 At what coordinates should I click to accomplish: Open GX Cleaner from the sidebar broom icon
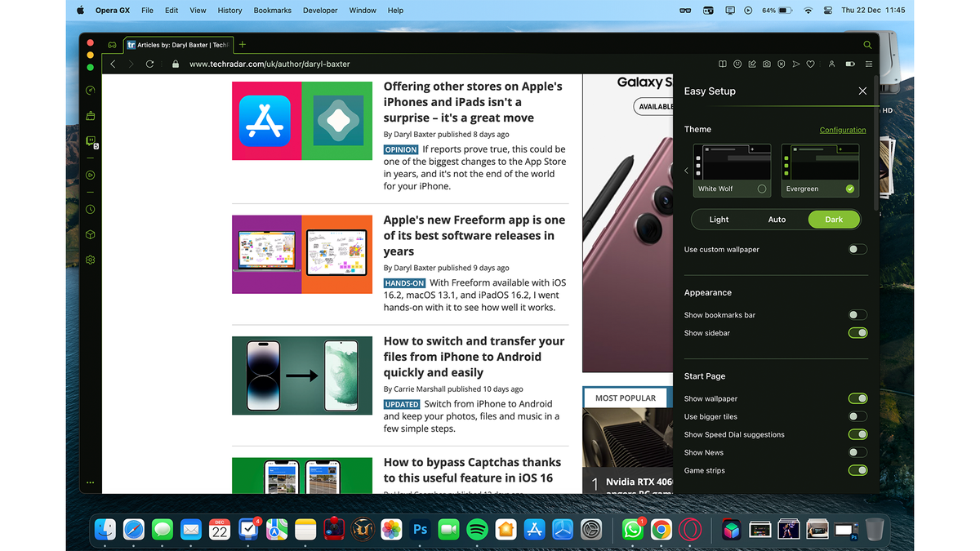coord(90,116)
